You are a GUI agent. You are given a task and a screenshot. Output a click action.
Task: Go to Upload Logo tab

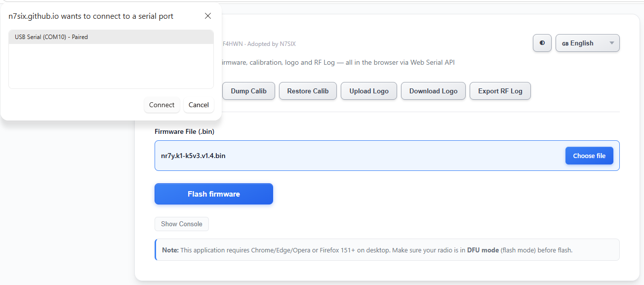[369, 91]
